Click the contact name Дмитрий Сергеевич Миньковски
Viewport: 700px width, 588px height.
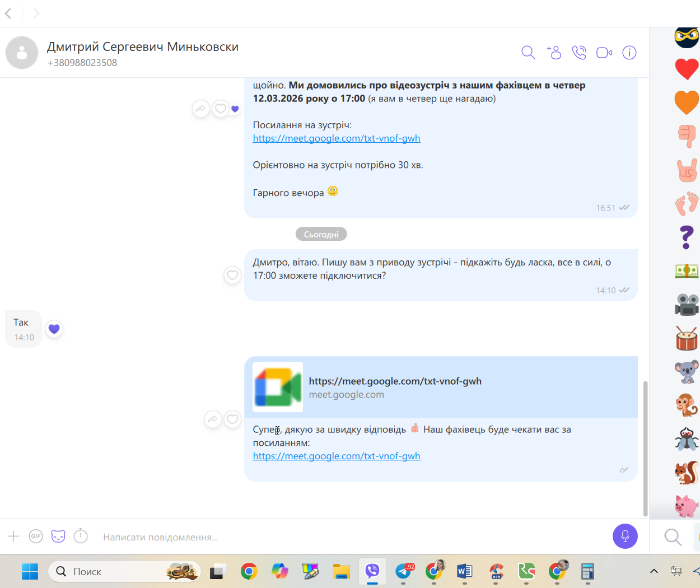143,46
